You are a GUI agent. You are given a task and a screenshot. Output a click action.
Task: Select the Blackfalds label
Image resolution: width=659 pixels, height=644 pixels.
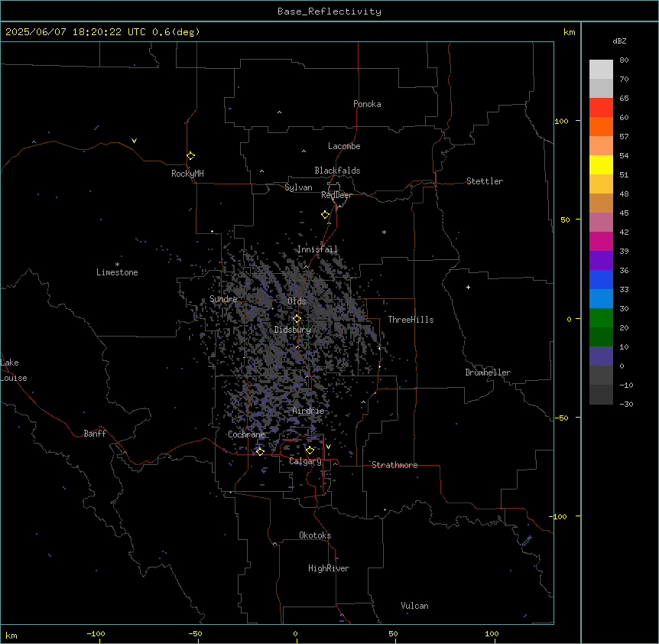coord(337,171)
